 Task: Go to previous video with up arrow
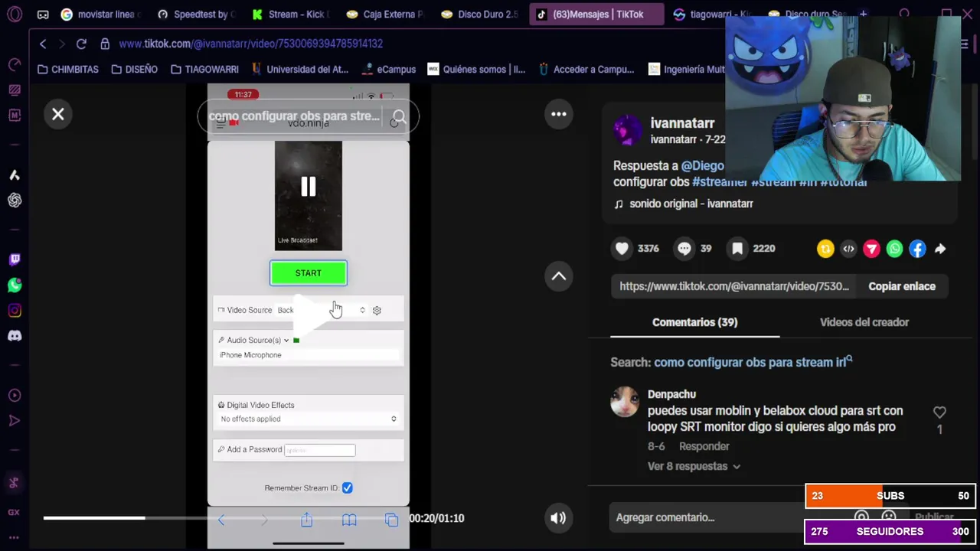(x=559, y=276)
